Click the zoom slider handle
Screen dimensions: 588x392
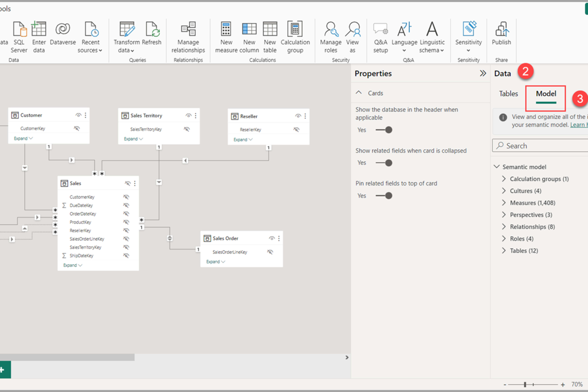(x=525, y=385)
